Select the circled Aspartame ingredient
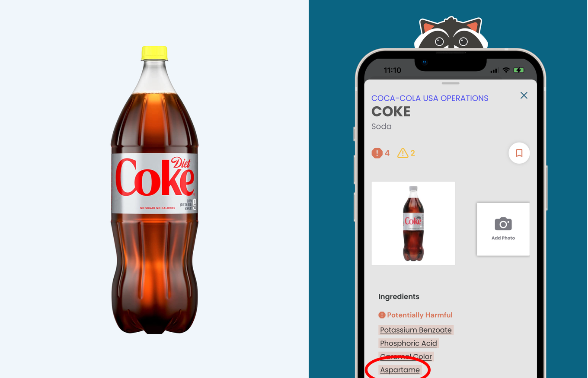588x378 pixels. tap(400, 370)
